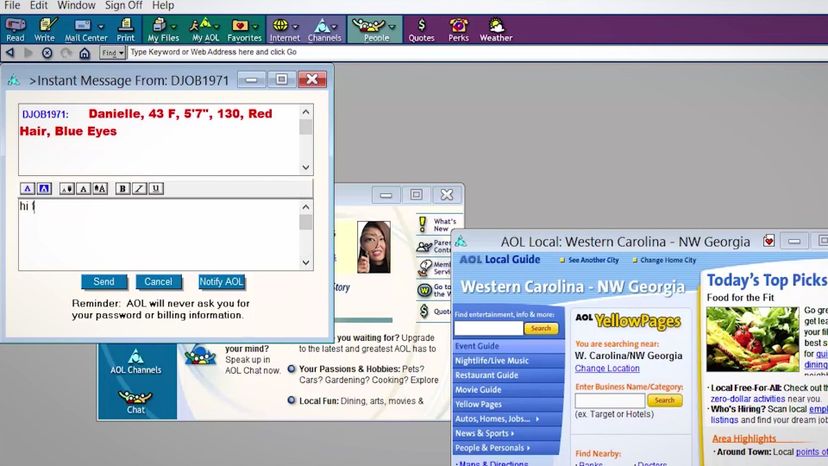
Task: Open the People toolbar icon
Action: pos(370,30)
